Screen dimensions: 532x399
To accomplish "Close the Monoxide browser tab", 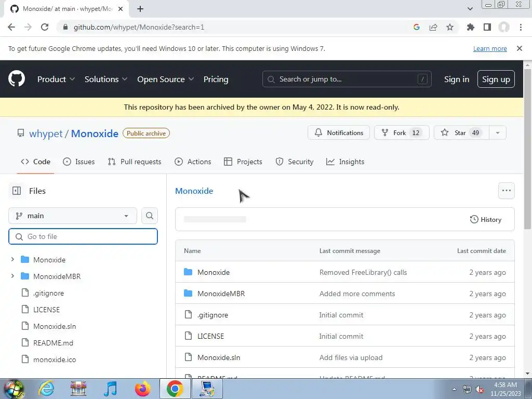I will click(121, 9).
